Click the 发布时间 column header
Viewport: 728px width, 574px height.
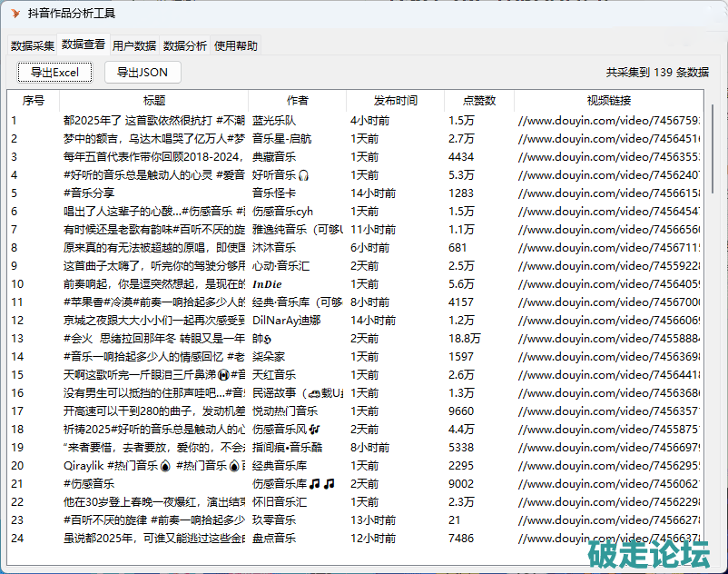coord(395,101)
